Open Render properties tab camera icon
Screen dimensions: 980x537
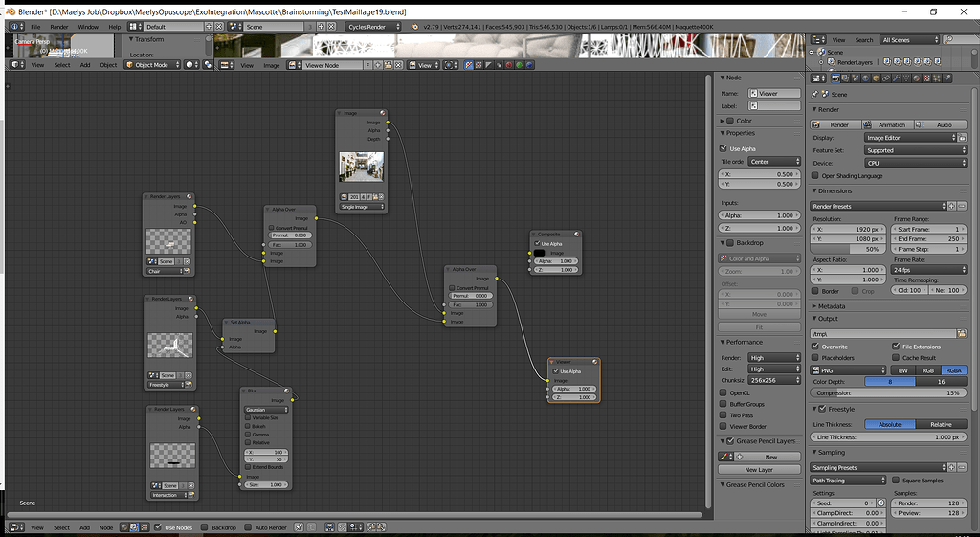pos(835,78)
